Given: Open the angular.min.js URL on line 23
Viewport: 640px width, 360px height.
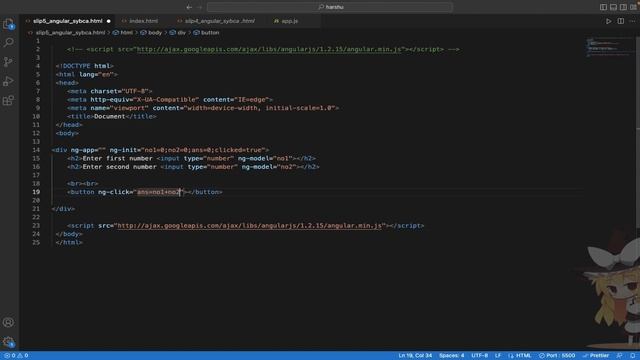Looking at the screenshot, I should pyautogui.click(x=249, y=225).
